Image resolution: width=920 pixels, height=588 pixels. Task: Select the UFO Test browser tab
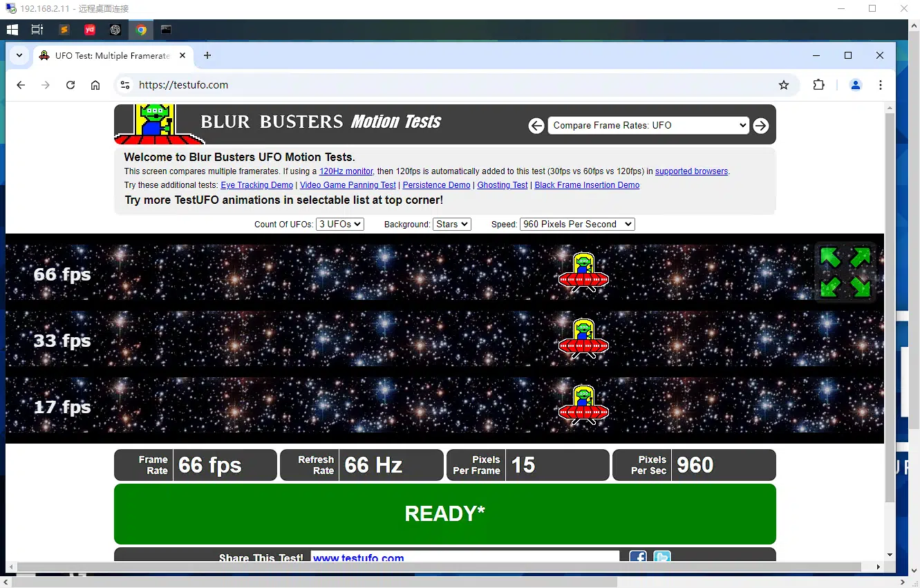click(x=113, y=56)
